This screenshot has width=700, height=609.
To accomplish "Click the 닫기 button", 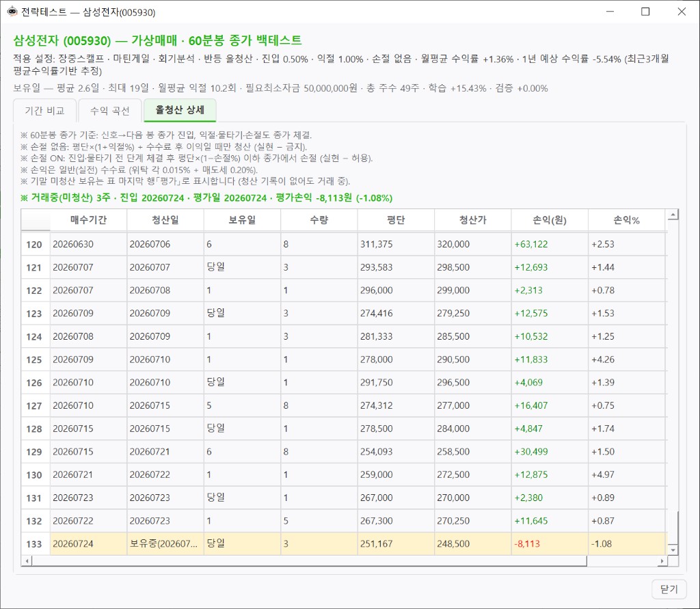I will pos(669,589).
